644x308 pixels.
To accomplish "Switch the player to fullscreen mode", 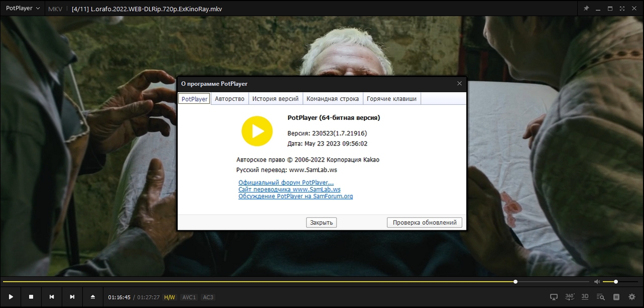I will click(x=622, y=9).
